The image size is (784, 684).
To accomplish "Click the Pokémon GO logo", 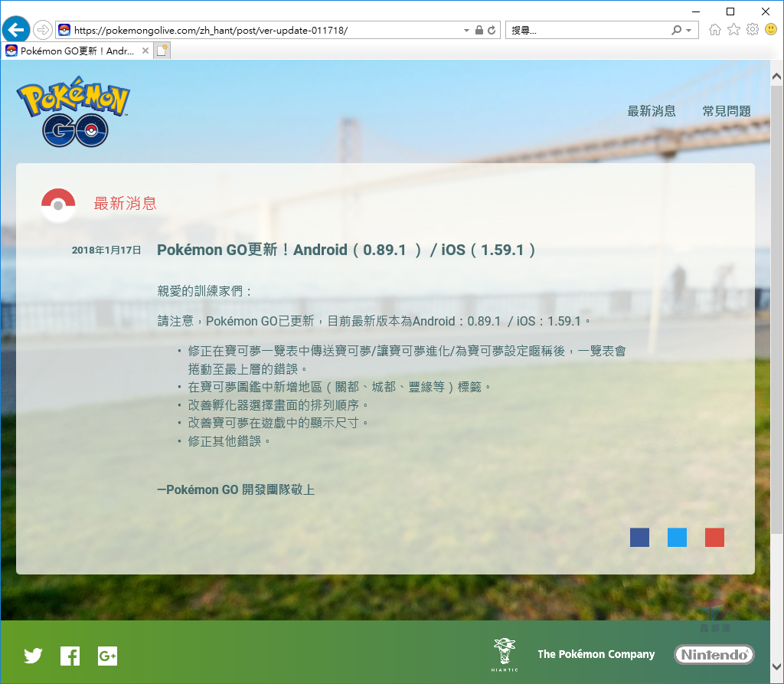I will point(73,111).
